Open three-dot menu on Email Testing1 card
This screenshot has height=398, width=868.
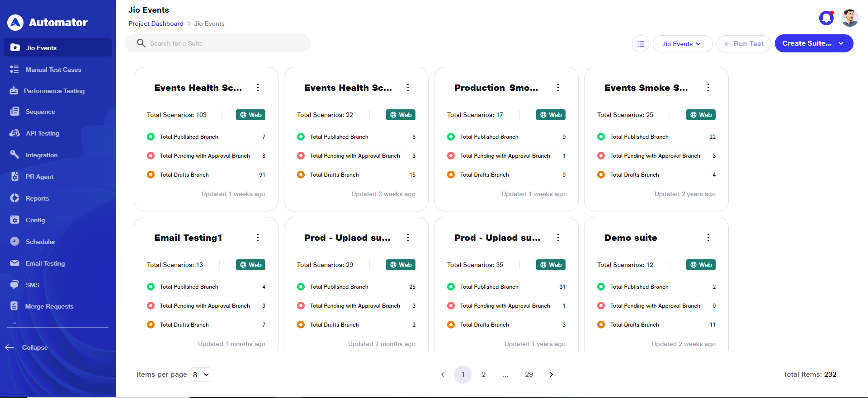click(258, 238)
